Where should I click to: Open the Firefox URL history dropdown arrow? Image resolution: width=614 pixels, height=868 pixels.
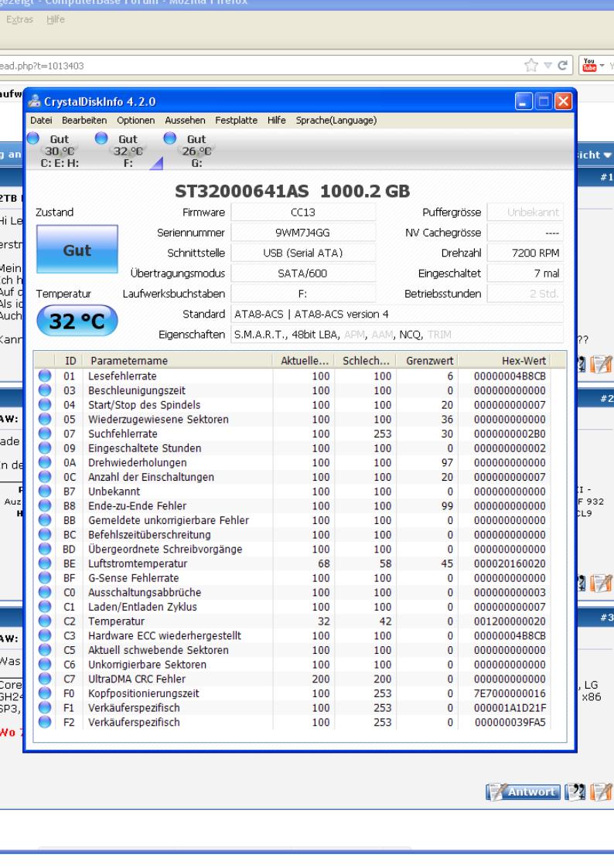[547, 66]
